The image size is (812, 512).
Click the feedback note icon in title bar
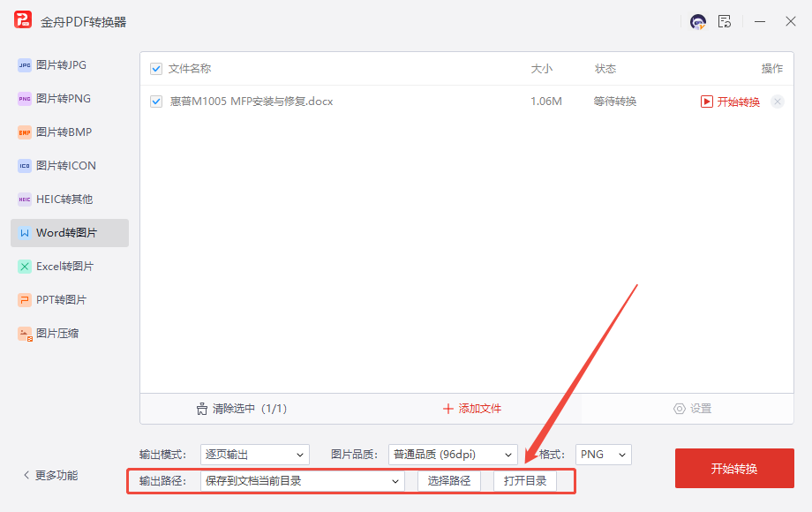point(725,22)
